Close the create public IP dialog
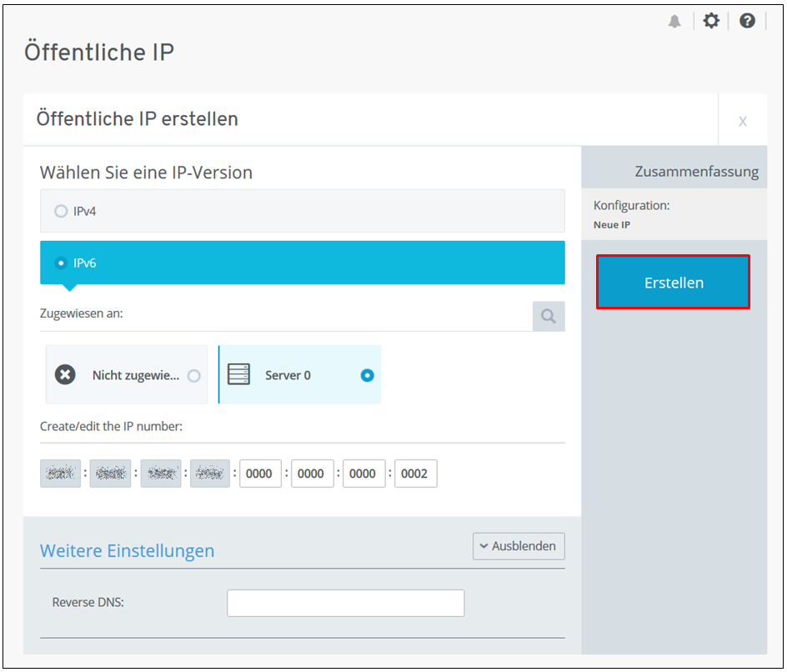787x672 pixels. [x=742, y=121]
